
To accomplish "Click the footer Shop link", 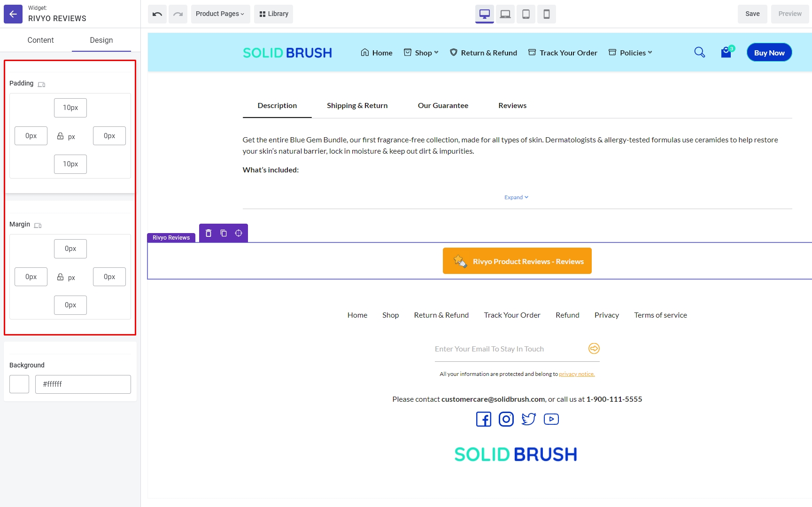I will [x=390, y=315].
